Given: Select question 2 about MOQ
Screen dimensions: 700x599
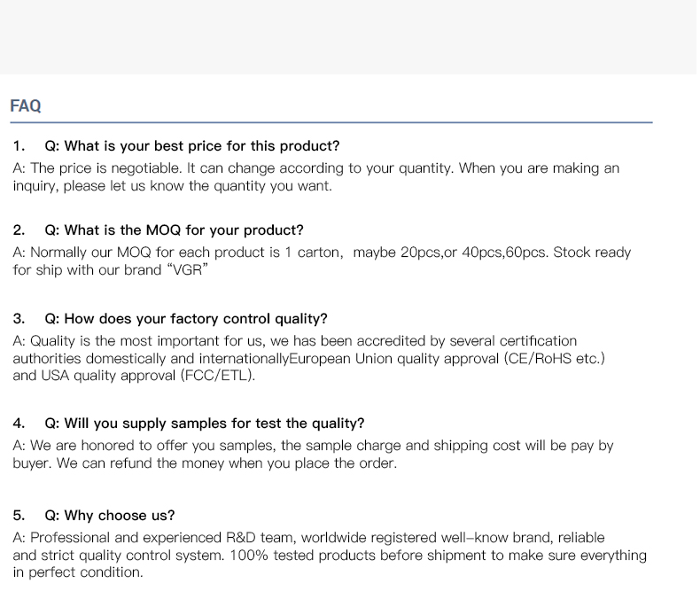Looking at the screenshot, I should click(x=174, y=230).
